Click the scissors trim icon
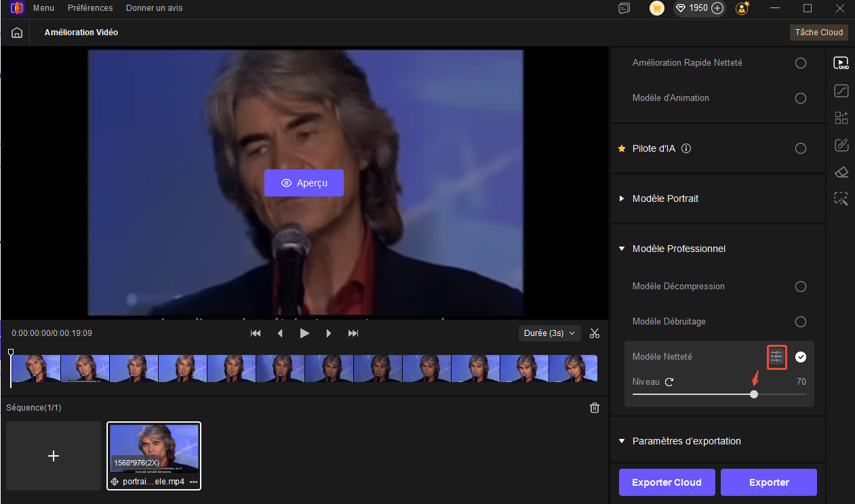Viewport: 855px width, 504px height. [x=595, y=333]
